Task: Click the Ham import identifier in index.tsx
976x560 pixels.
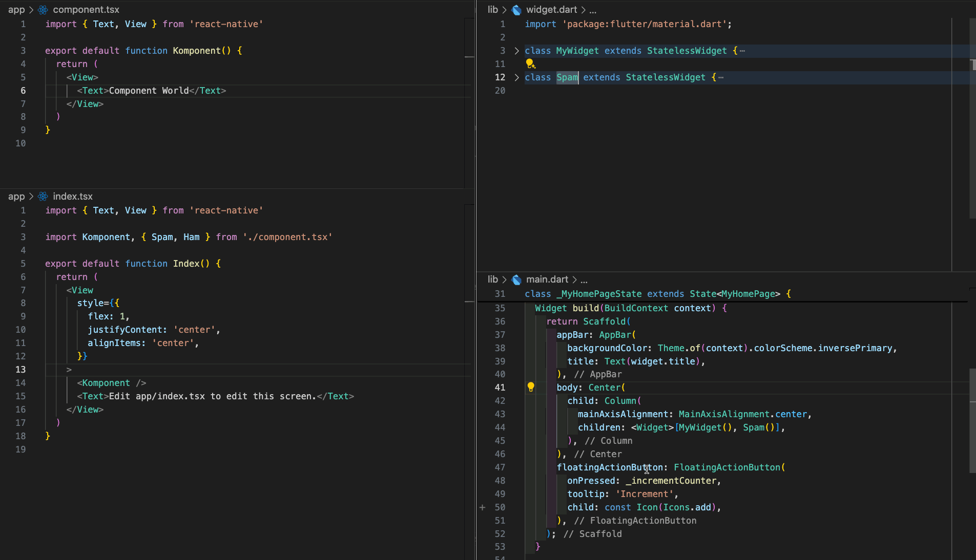Action: click(192, 237)
